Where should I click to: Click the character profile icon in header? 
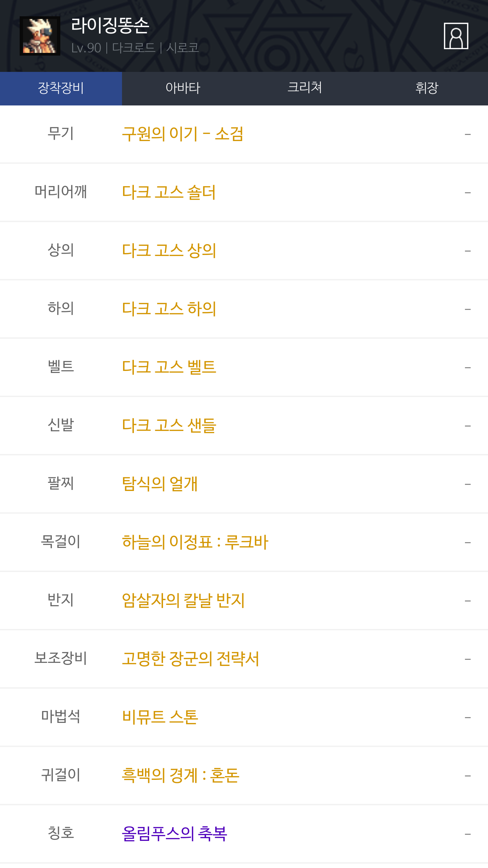coord(456,36)
